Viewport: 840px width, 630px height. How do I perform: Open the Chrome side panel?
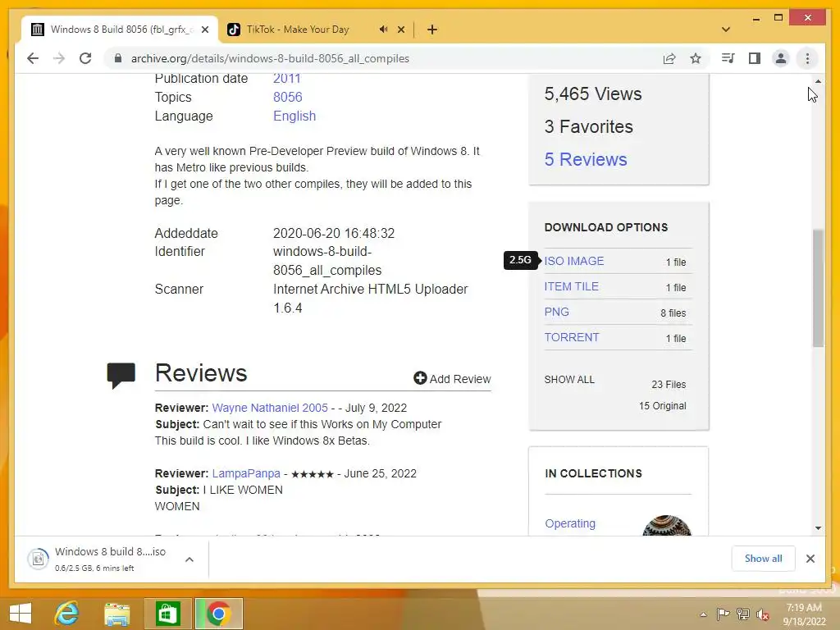755,58
